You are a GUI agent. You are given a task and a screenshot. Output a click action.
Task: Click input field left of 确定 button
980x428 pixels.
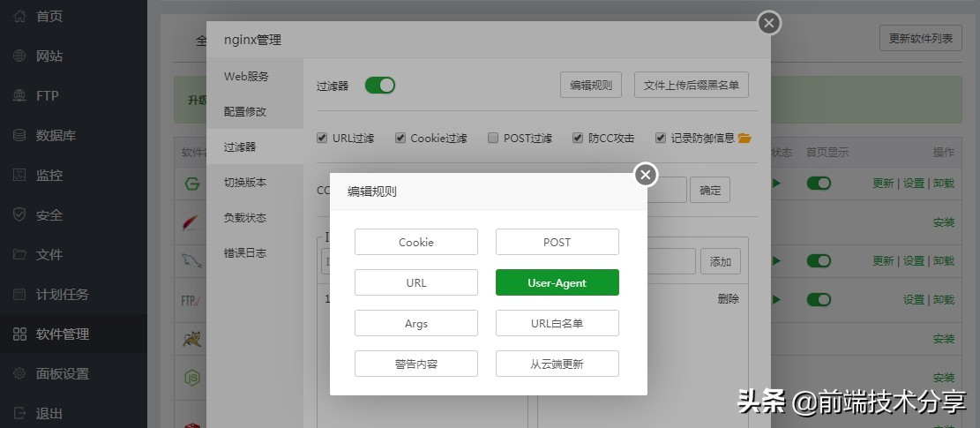(667, 190)
